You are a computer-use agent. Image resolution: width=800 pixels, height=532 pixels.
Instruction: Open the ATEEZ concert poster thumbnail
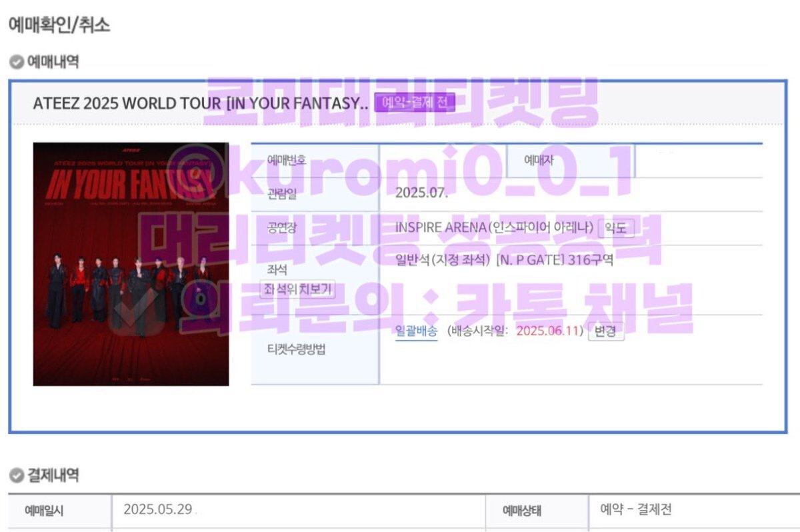(x=131, y=264)
